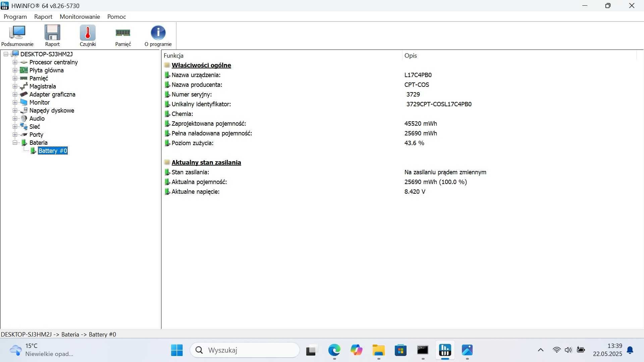Expand the Sieć tree node

15,126
